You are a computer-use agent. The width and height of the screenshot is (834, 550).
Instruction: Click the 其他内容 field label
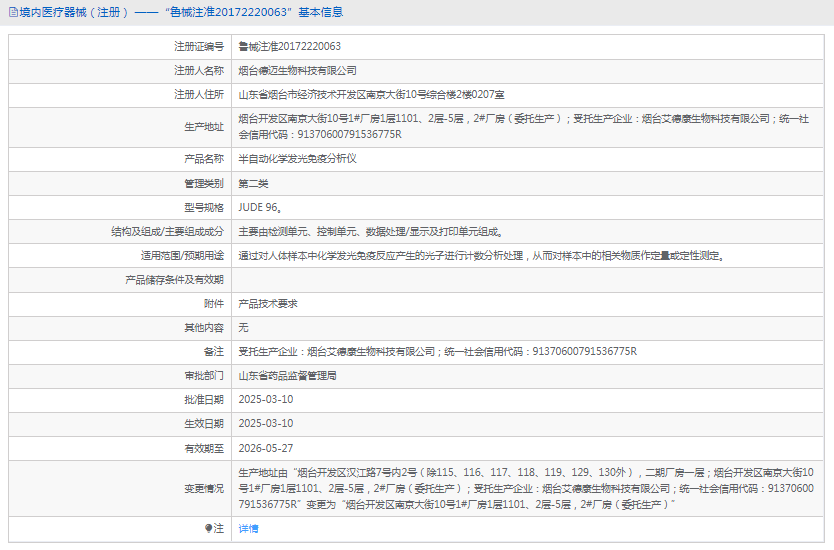[204, 327]
